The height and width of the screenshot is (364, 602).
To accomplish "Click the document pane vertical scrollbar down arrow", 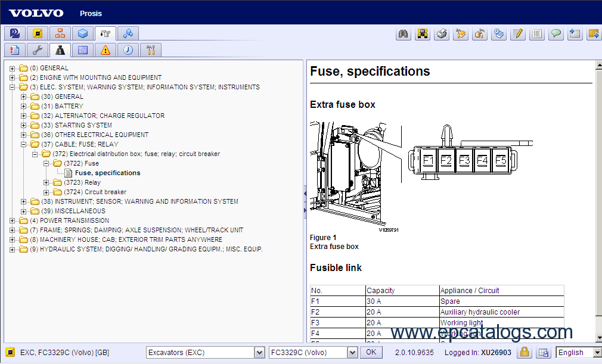I will pyautogui.click(x=598, y=337).
